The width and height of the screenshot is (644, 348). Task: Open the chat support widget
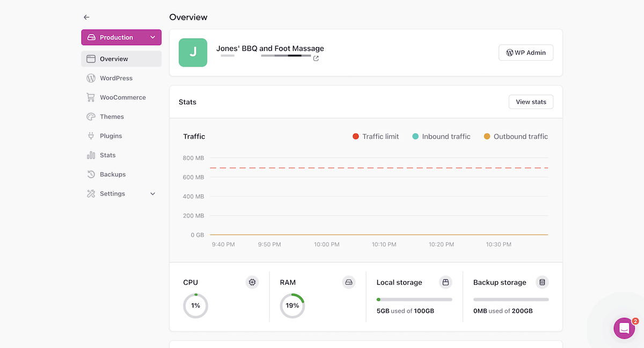pos(625,328)
